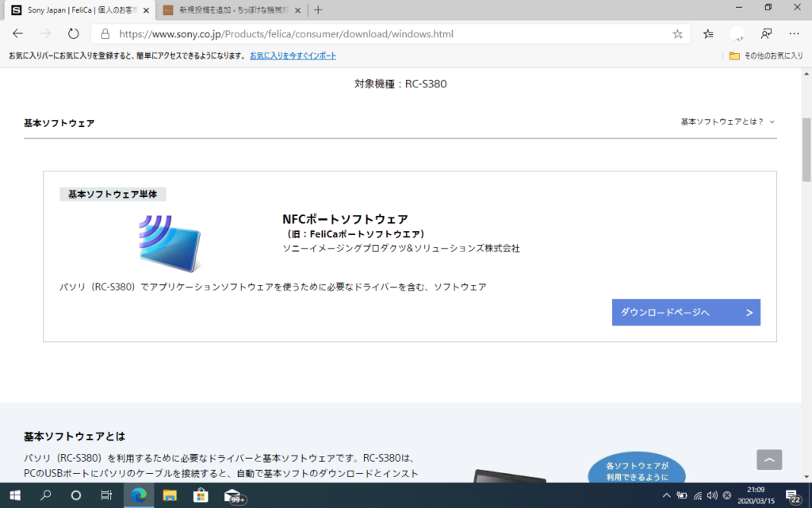Image resolution: width=812 pixels, height=508 pixels.
Task: Click the 基本ソフトウェアとは heading
Action: coord(75,437)
